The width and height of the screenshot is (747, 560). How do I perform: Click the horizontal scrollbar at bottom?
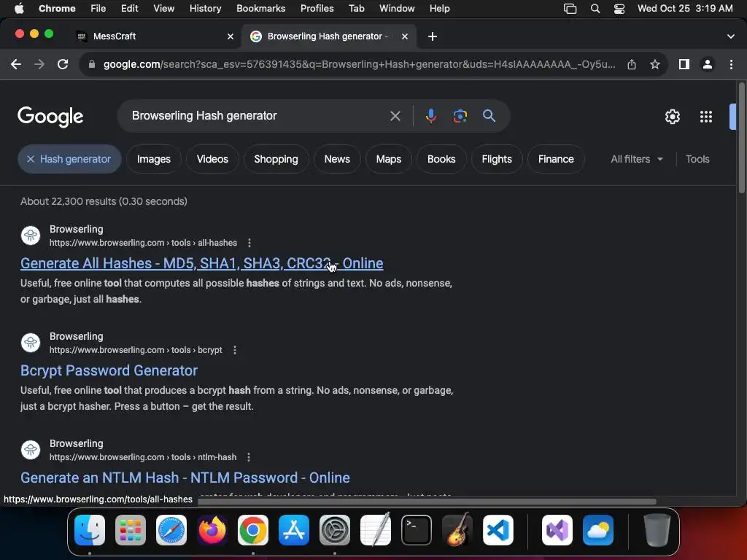point(427,502)
